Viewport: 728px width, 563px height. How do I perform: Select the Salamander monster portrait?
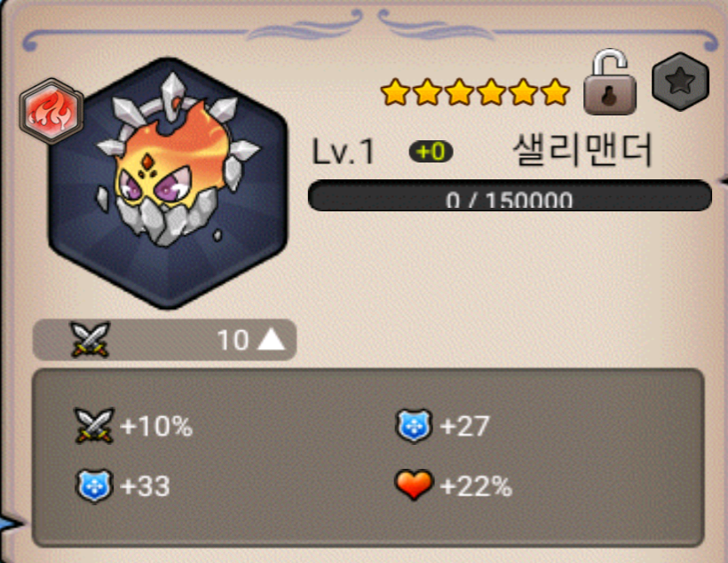pyautogui.click(x=168, y=183)
